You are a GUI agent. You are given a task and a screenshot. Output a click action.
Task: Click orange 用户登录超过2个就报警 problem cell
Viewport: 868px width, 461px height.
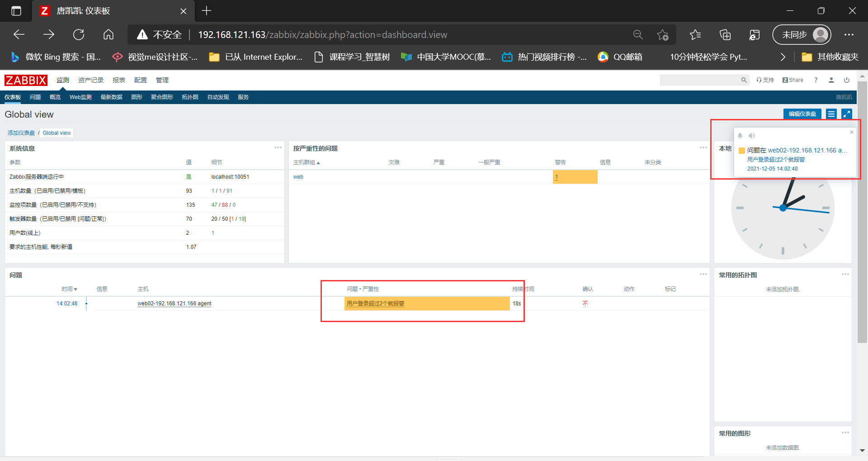(x=427, y=304)
